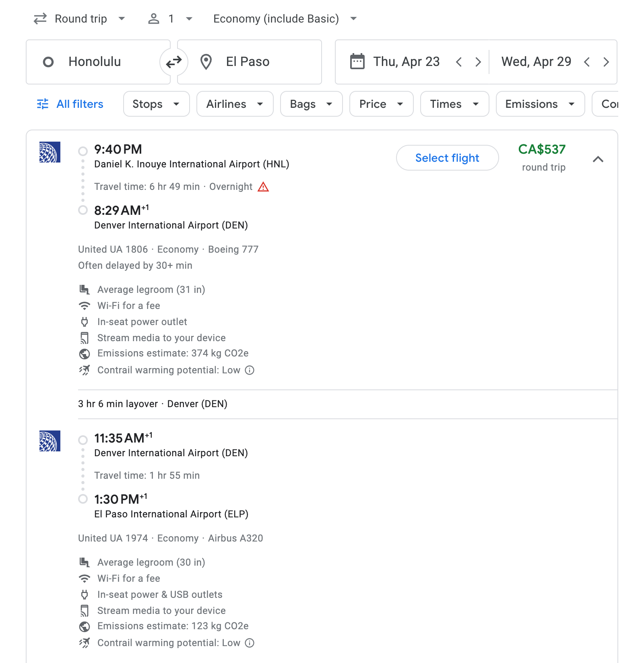Image resolution: width=644 pixels, height=663 pixels.
Task: Open the Stops filter
Action: pos(156,104)
